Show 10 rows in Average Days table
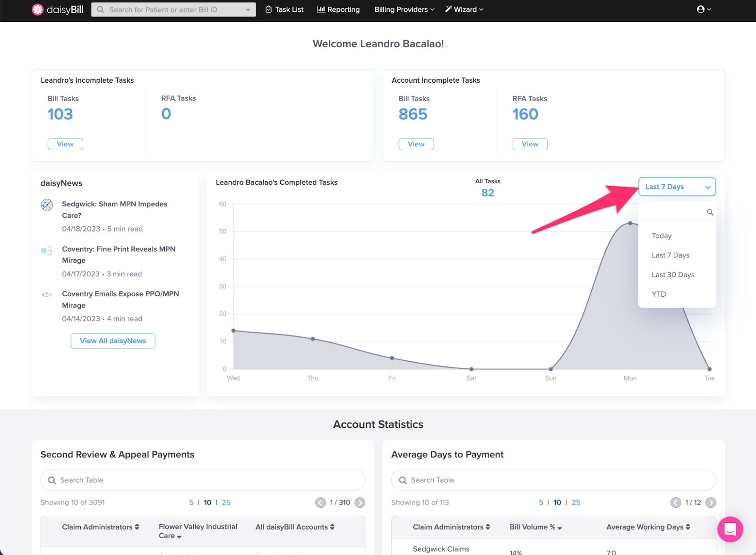This screenshot has height=555, width=756. pos(558,503)
